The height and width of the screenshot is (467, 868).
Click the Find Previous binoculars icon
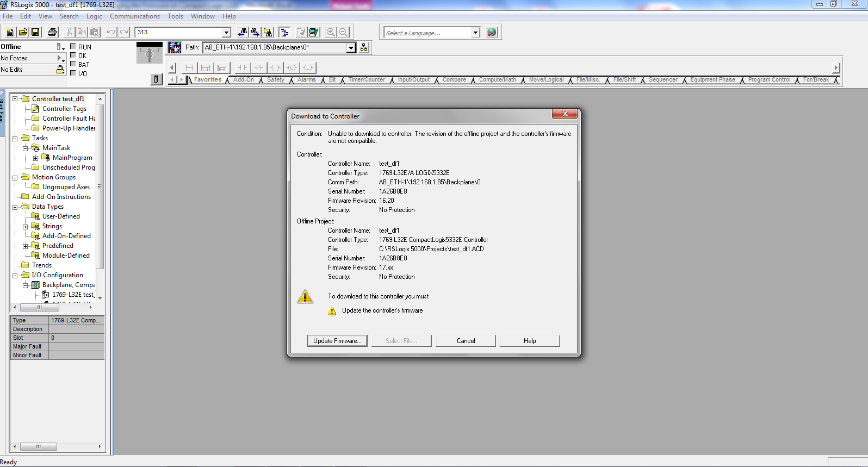(243, 33)
